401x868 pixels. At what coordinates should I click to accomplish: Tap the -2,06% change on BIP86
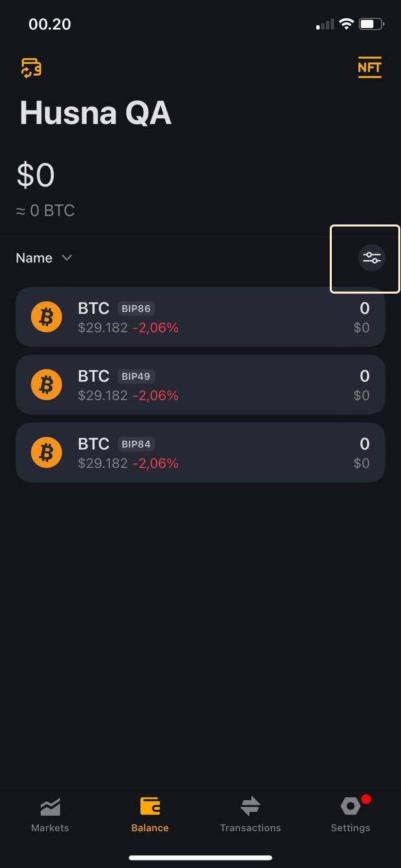pyautogui.click(x=155, y=328)
